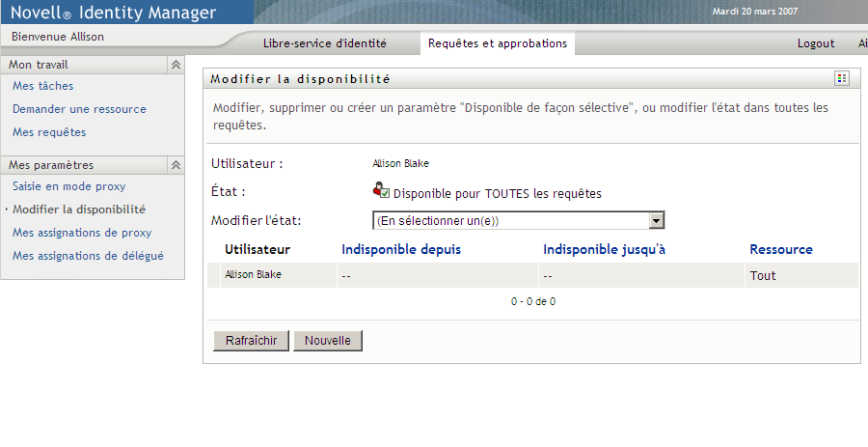Open Saisie en mode proxy
Image resolution: width=868 pixels, height=447 pixels.
click(x=68, y=186)
